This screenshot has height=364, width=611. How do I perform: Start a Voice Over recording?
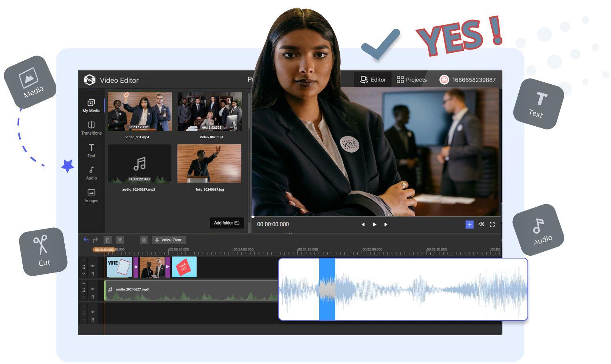click(x=169, y=240)
